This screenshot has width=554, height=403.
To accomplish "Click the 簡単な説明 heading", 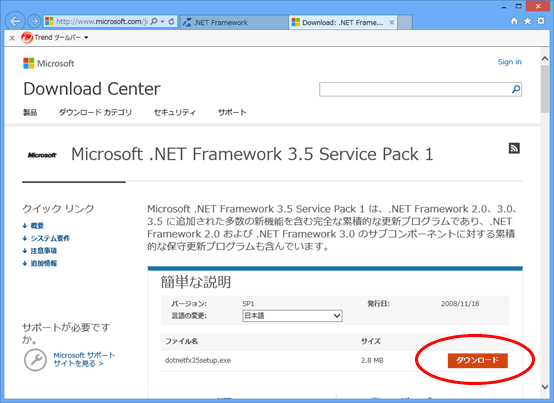I will point(196,282).
